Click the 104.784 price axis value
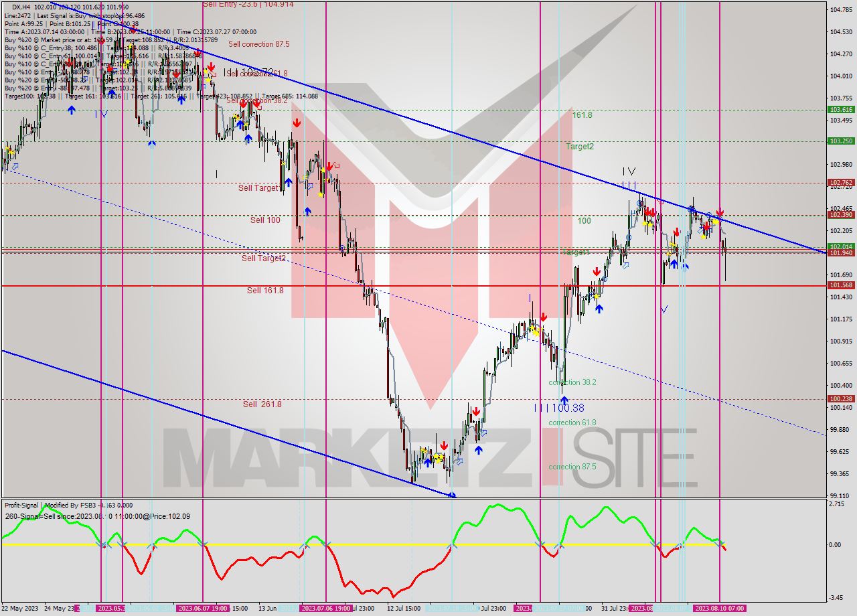 click(840, 10)
